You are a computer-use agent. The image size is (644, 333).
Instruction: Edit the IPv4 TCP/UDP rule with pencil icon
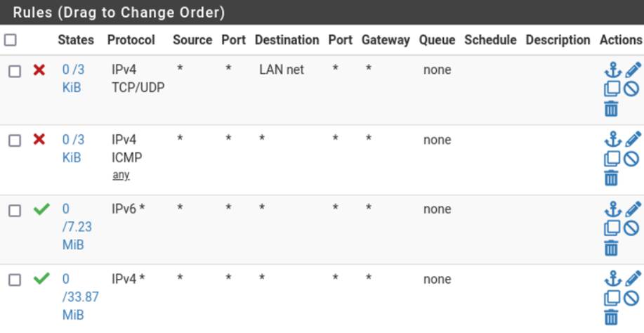[x=632, y=70]
